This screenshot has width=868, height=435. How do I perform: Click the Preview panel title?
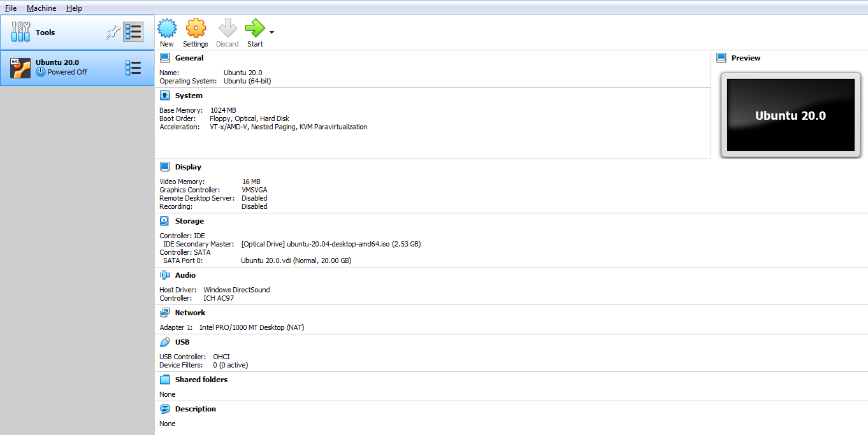pos(746,58)
